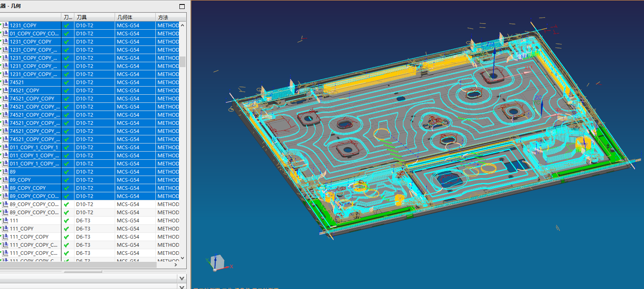Click the METHOD cell of row 011_COPY_1_COPY_1
The height and width of the screenshot is (289, 644).
click(x=168, y=147)
